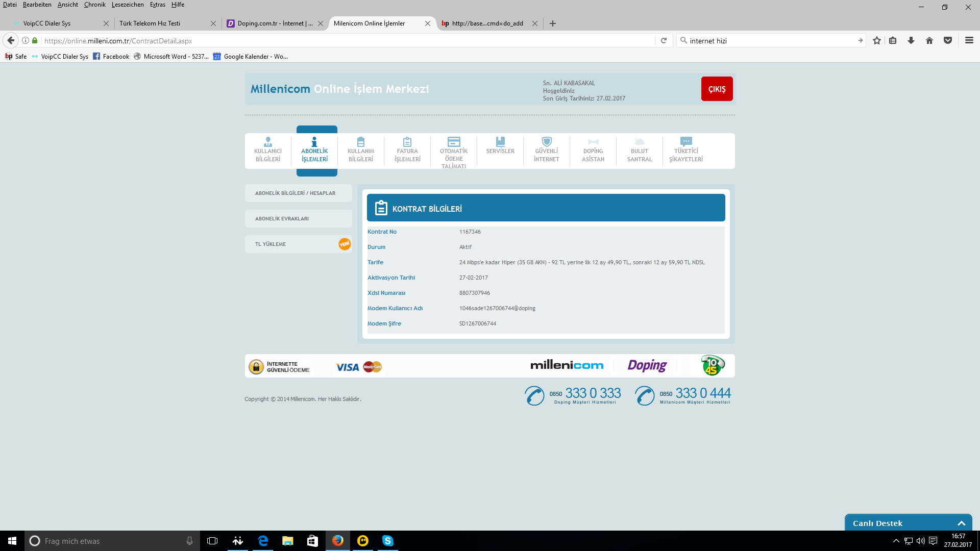Viewport: 980px width, 551px height.
Task: Open Otomatik Ödeme Talimatı icon
Action: [x=454, y=141]
